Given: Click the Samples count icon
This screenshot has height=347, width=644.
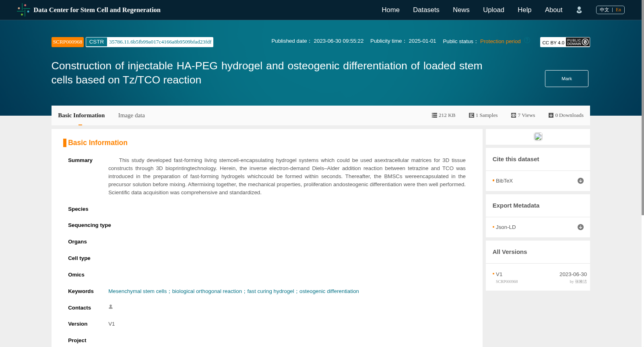Looking at the screenshot, I should click(x=471, y=115).
